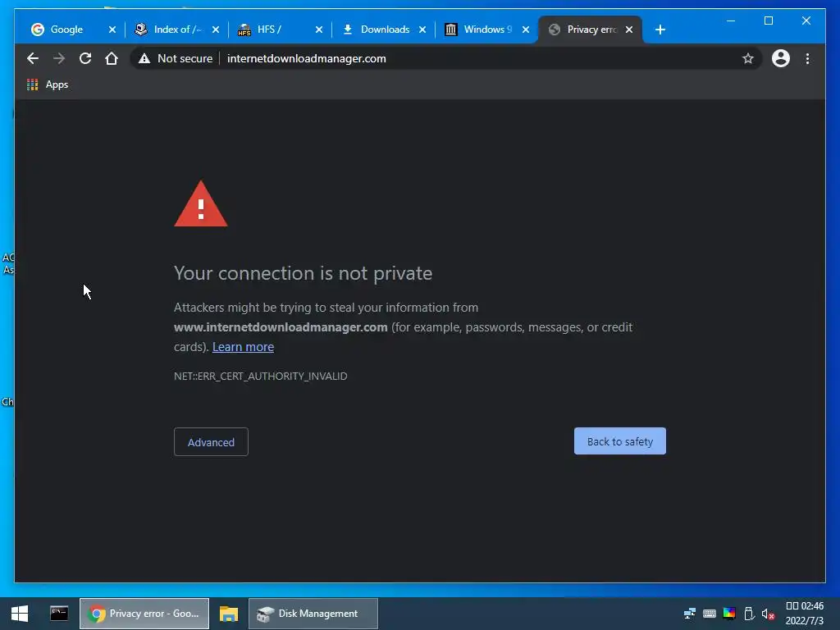This screenshot has height=630, width=840.
Task: Click the heading Your connection is not private
Action: (x=304, y=273)
